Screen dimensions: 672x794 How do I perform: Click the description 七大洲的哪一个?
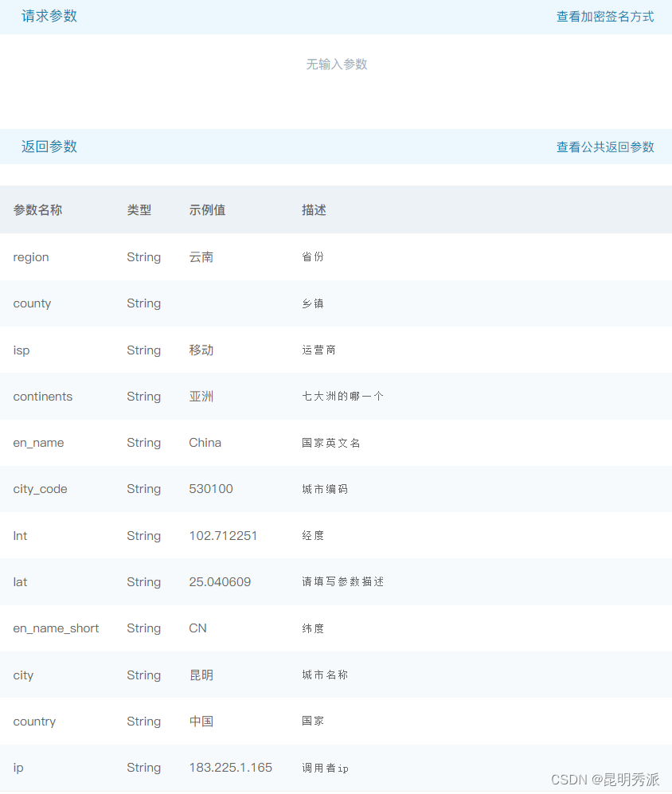pyautogui.click(x=343, y=396)
